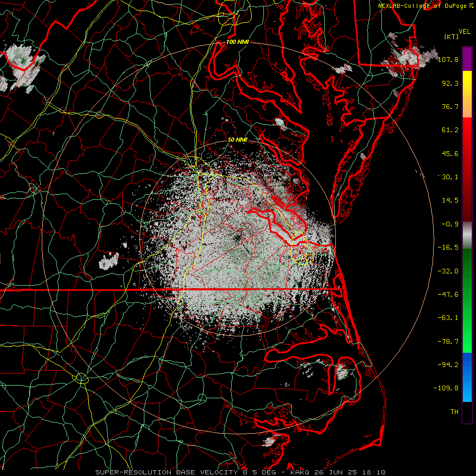476x476 pixels.
Task: Click the -63.1 velocity scale value
Action: 448,318
